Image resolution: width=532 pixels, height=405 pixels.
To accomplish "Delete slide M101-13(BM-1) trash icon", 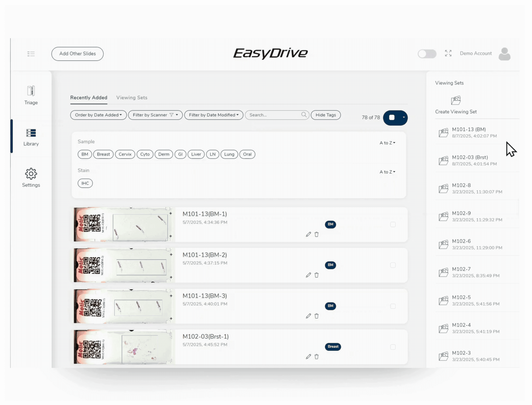I will click(316, 234).
